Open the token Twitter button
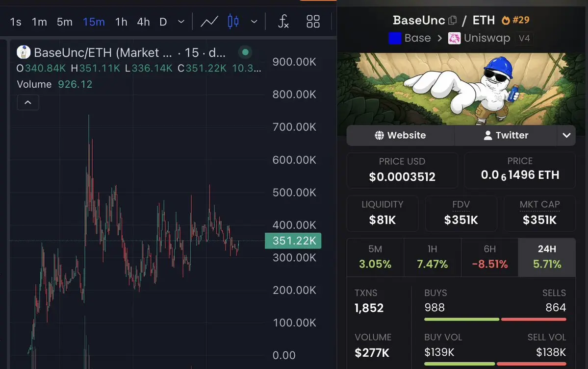This screenshot has width=588, height=369. (506, 135)
